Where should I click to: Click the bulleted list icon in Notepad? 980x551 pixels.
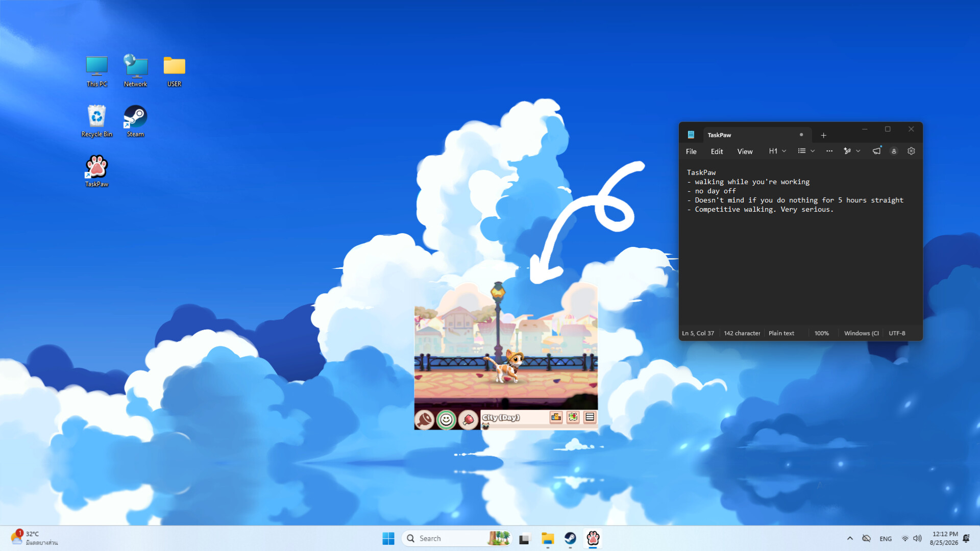[802, 151]
